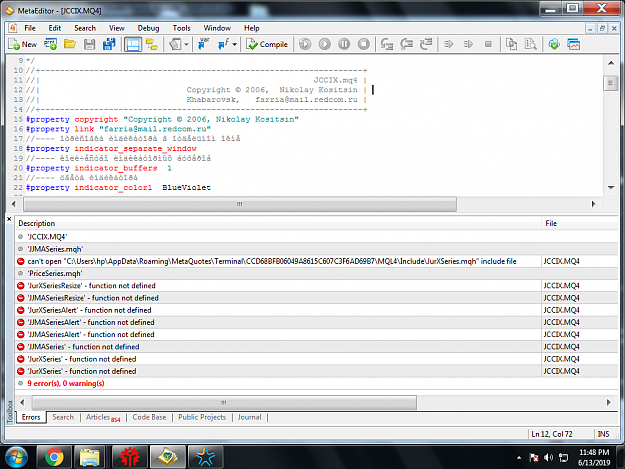Open a file with the folder icon
This screenshot has height=469, width=625.
[x=70, y=44]
